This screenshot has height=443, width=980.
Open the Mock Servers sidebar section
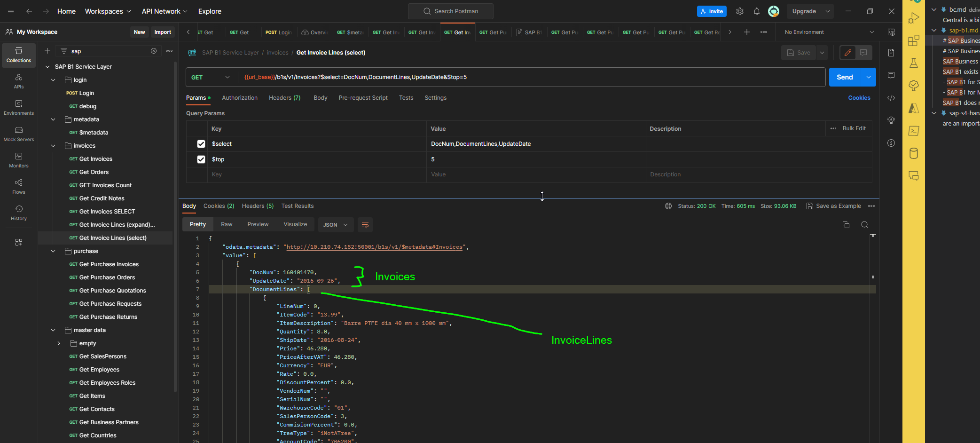19,134
